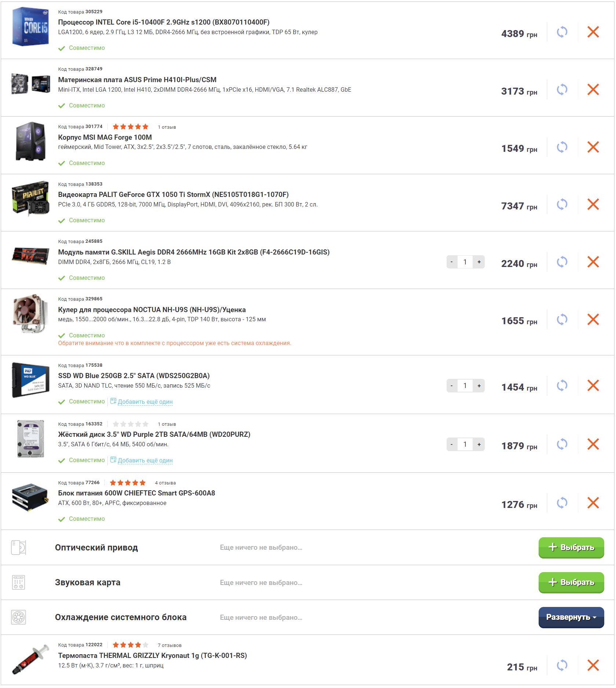This screenshot has width=616, height=688.
Task: Remove the PALIT GTX 1050 Ti video card
Action: 593,204
